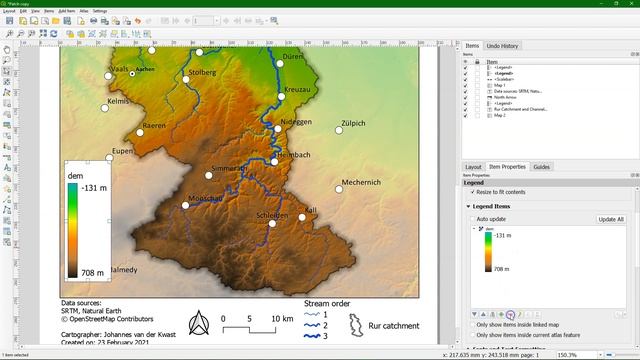This screenshot has width=640, height=360.
Task: Toggle visibility of Map 1 item
Action: pyautogui.click(x=465, y=85)
